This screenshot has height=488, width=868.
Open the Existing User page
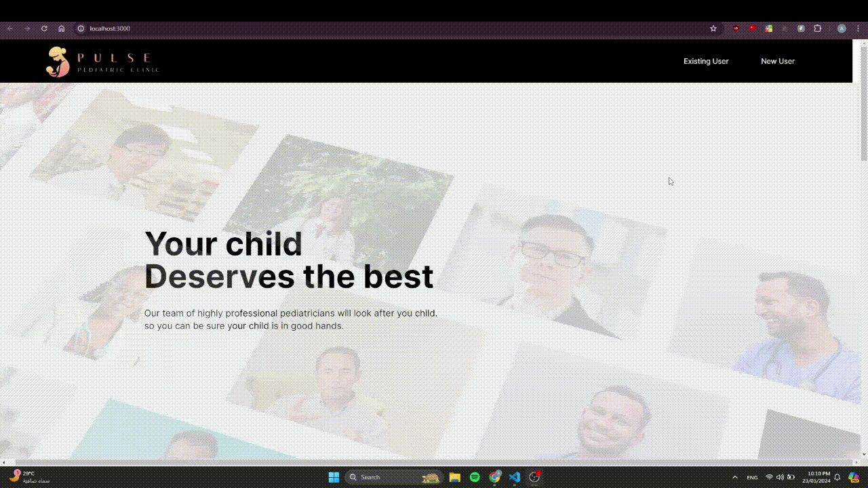pyautogui.click(x=706, y=61)
